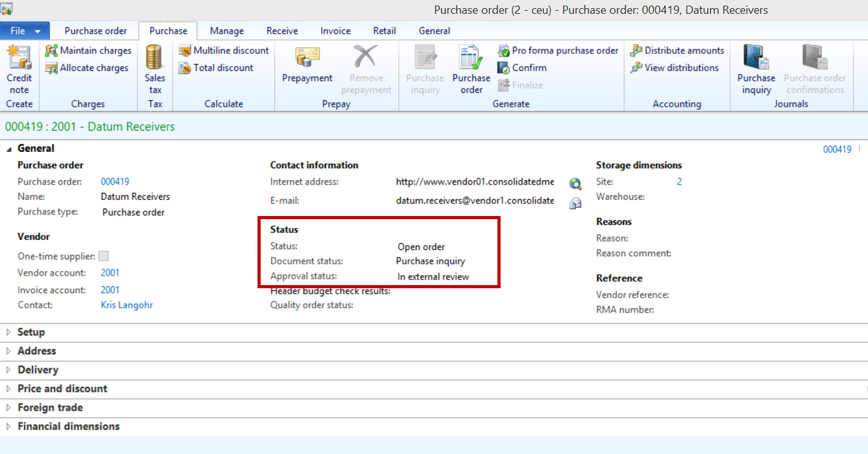This screenshot has height=454, width=868.
Task: Open internet address globe icon
Action: coord(575,184)
